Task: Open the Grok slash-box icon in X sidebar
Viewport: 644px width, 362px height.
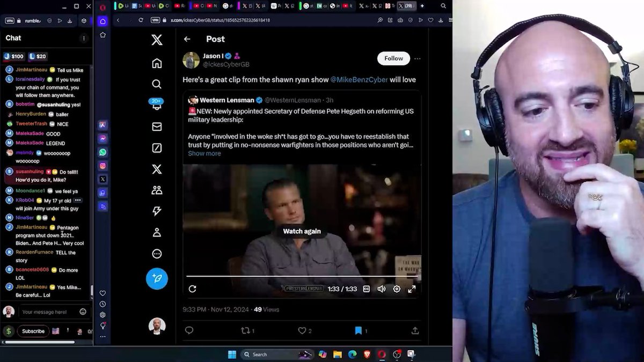Action: 157,148
